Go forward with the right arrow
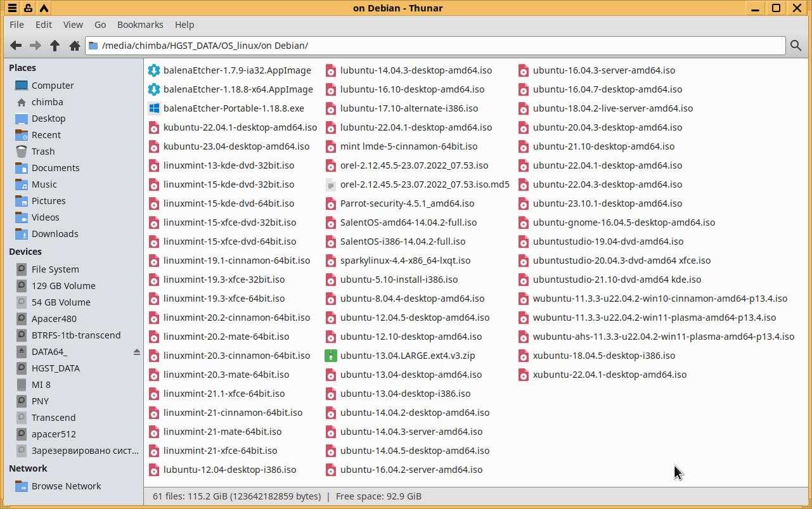This screenshot has height=509, width=812. click(35, 46)
